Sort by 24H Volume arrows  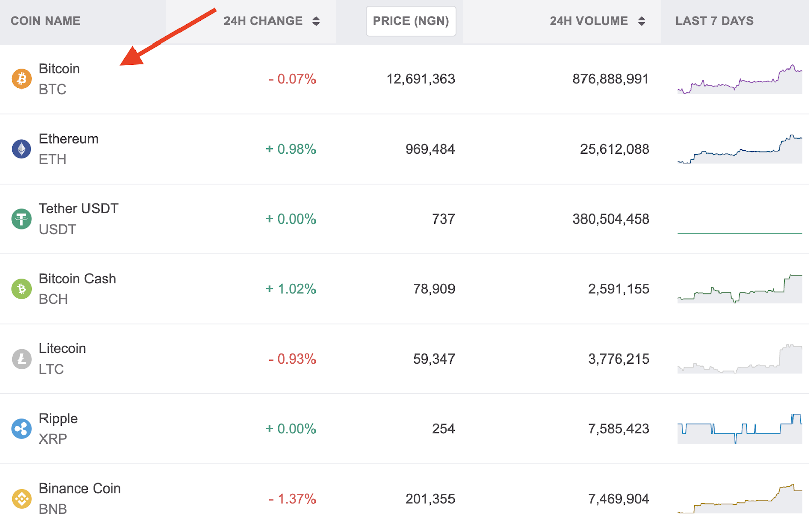(642, 21)
